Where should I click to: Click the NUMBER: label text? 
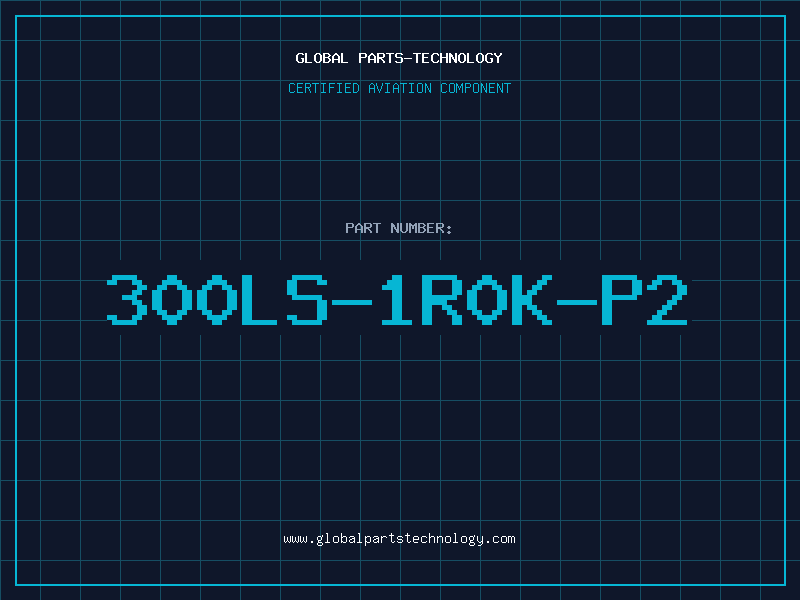(x=421, y=228)
